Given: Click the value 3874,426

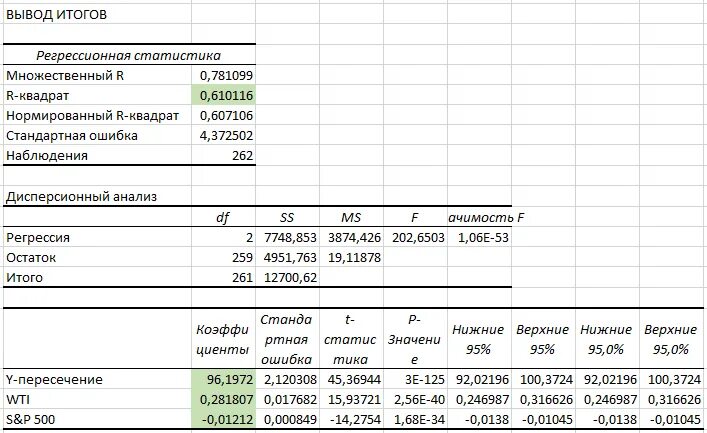Looking at the screenshot, I should tap(354, 238).
